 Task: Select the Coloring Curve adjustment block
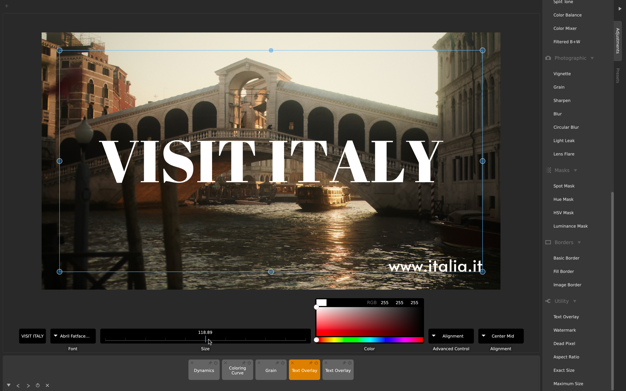point(238,370)
